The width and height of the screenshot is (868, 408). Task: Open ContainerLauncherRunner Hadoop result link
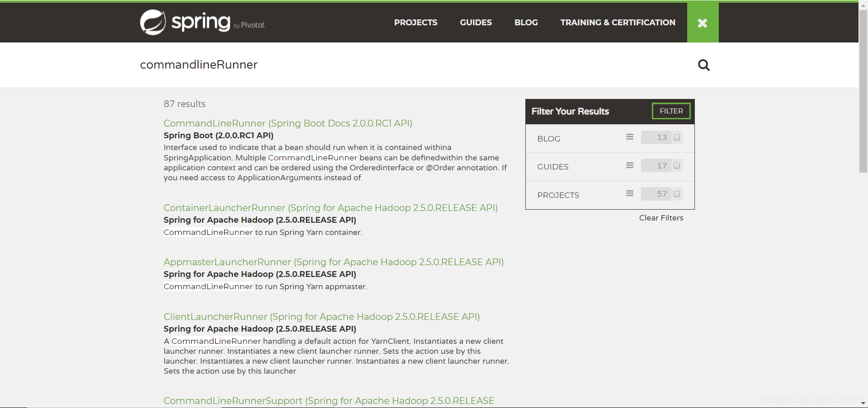pos(330,208)
